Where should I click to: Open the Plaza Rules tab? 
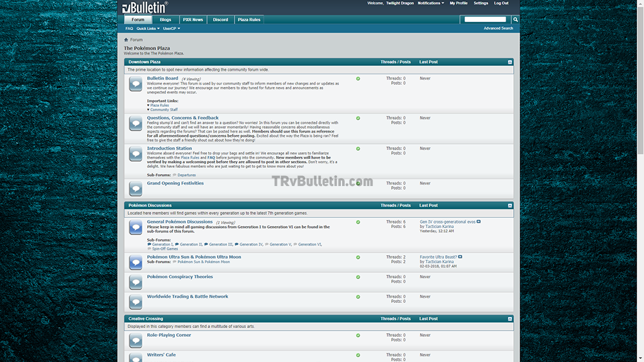249,19
